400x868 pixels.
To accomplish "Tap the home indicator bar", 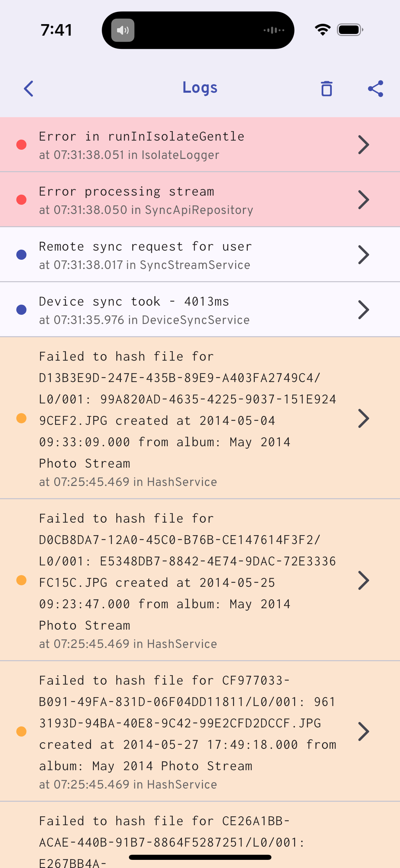I will (x=200, y=857).
